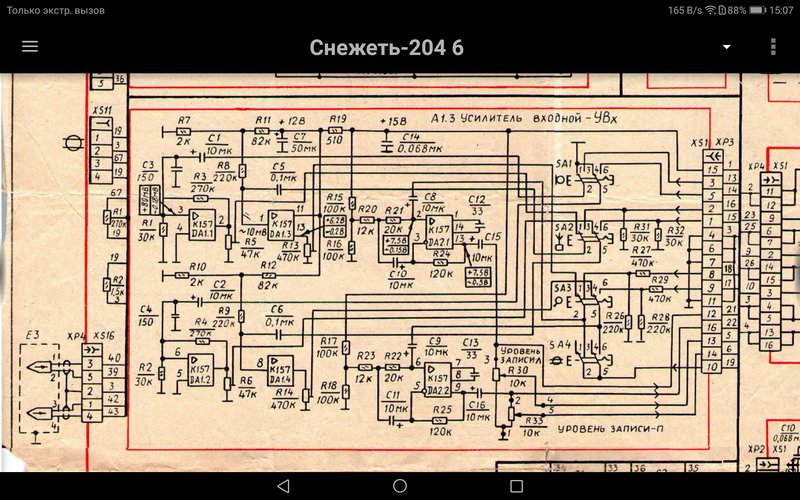This screenshot has width=800, height=500.
Task: Tap the R20 12к resistor label
Action: pyautogui.click(x=366, y=219)
